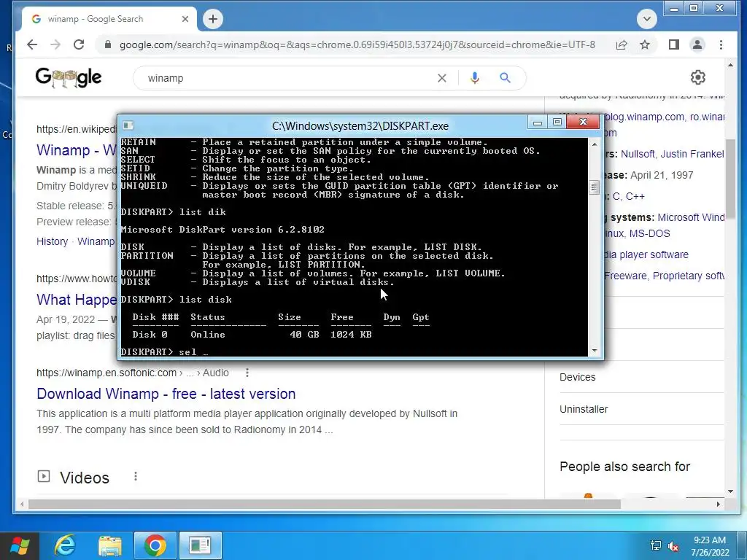Open the softonic result's three-dot options

[247, 373]
